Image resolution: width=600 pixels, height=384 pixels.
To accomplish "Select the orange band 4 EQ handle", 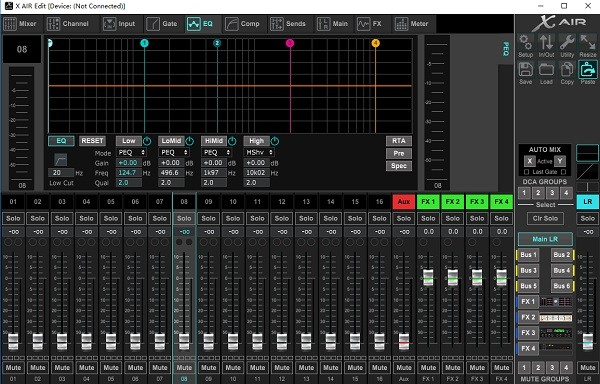I will click(x=375, y=43).
